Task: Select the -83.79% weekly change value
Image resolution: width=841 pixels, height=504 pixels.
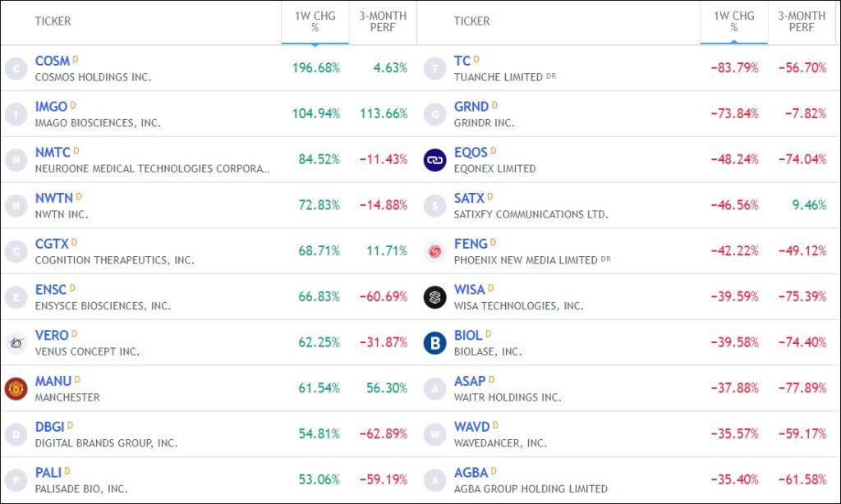Action: (735, 68)
